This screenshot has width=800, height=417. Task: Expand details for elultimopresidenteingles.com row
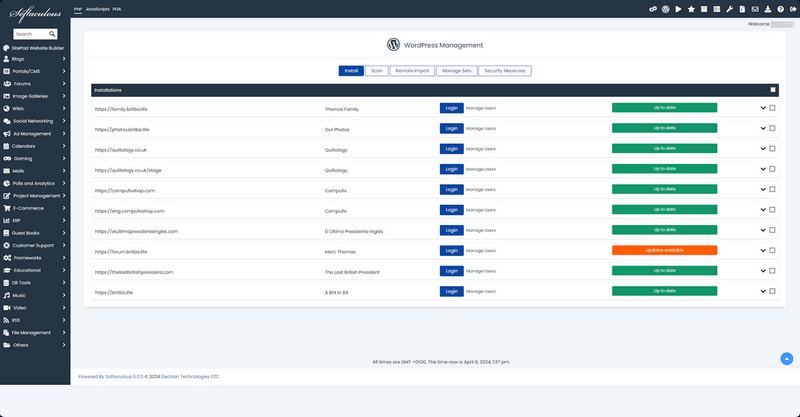pos(763,230)
